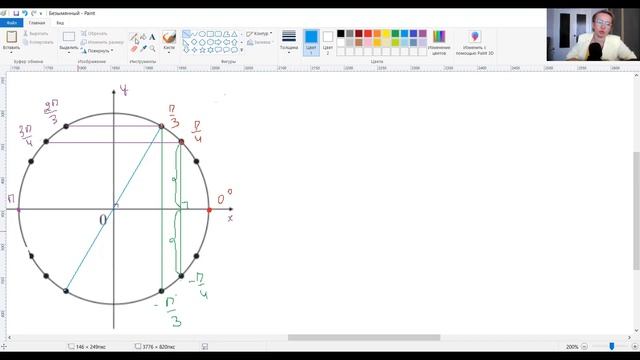Select the Magnifier tool
The height and width of the screenshot is (360, 640).
tap(153, 49)
